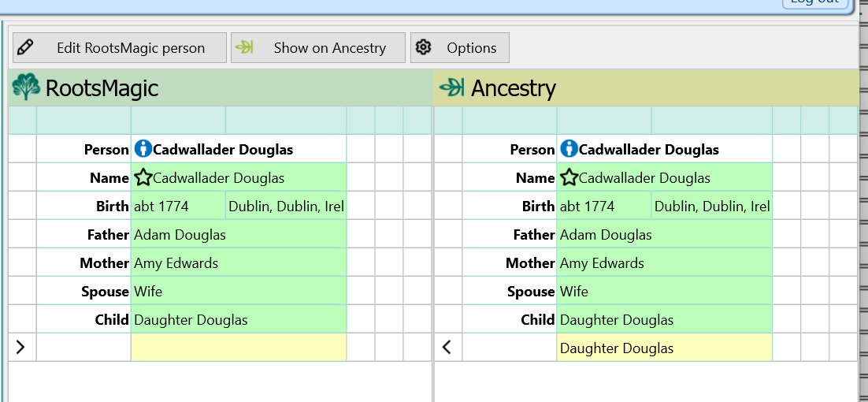Select RootsMagic Father Adam Douglas cell
868x402 pixels.
point(239,234)
